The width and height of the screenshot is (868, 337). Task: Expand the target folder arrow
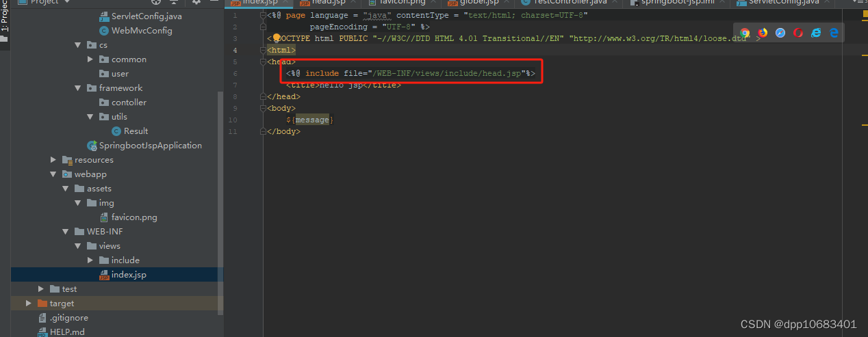click(x=29, y=303)
